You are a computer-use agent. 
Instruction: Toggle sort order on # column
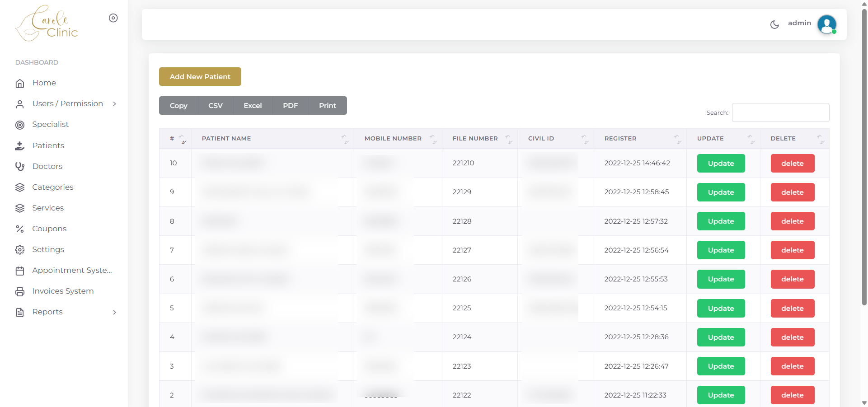182,139
